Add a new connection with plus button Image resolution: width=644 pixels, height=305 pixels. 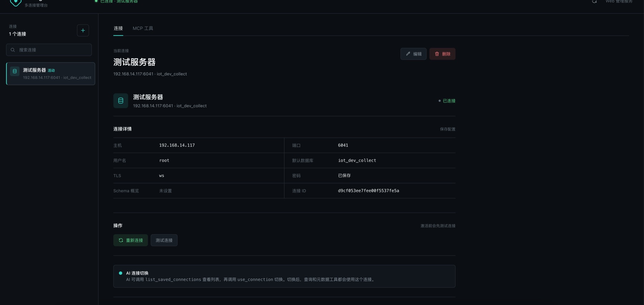pos(83,30)
